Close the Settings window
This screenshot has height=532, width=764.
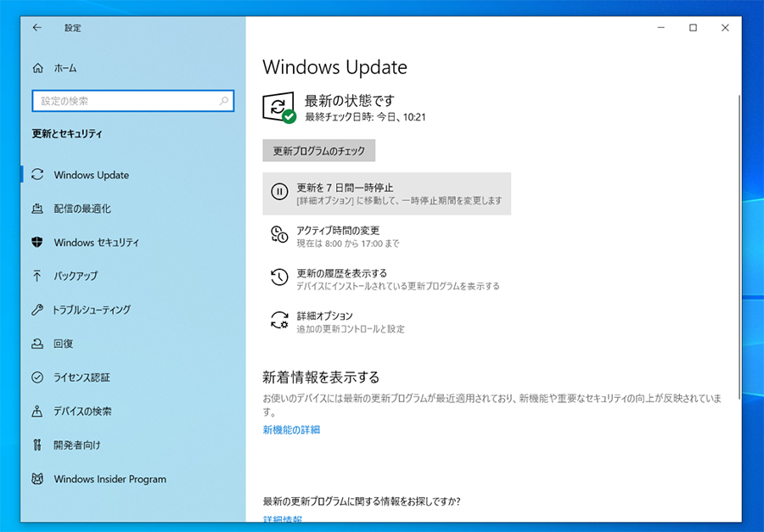[x=725, y=28]
